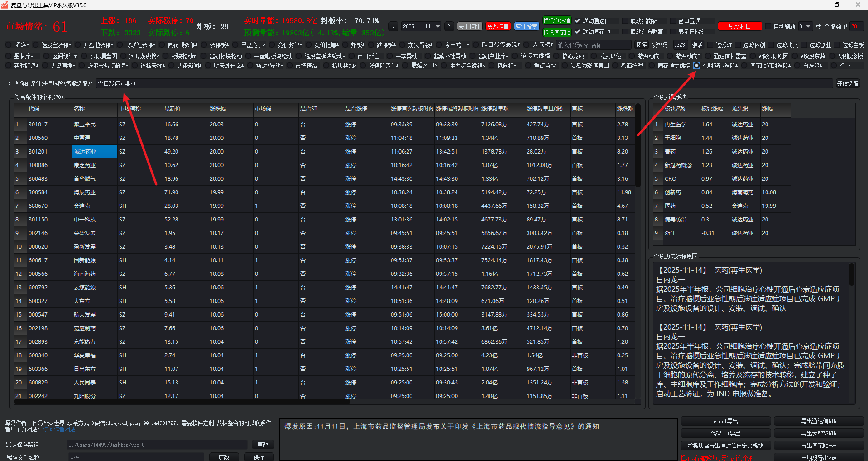868x461 pixels.
Task: Click the green 标记同花顺 button
Action: [557, 33]
